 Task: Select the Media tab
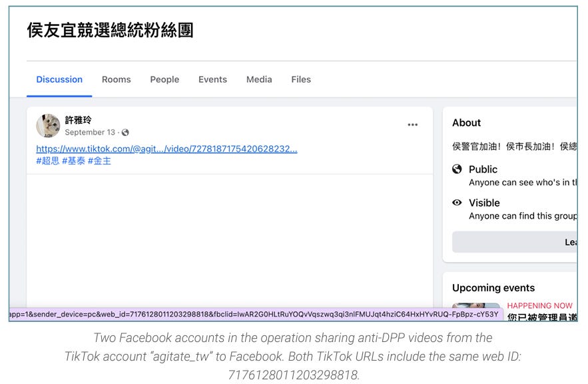click(x=259, y=79)
